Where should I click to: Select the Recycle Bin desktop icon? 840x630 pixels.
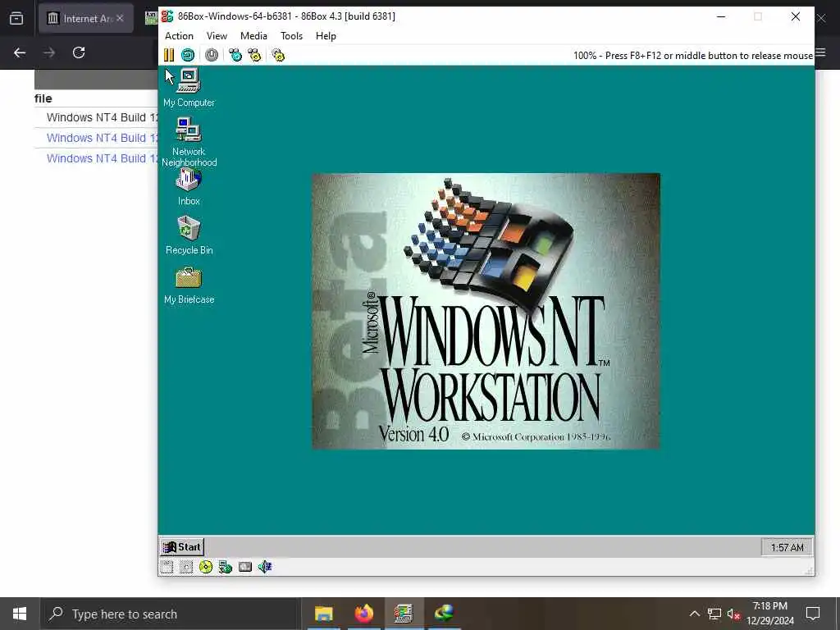pos(189,235)
